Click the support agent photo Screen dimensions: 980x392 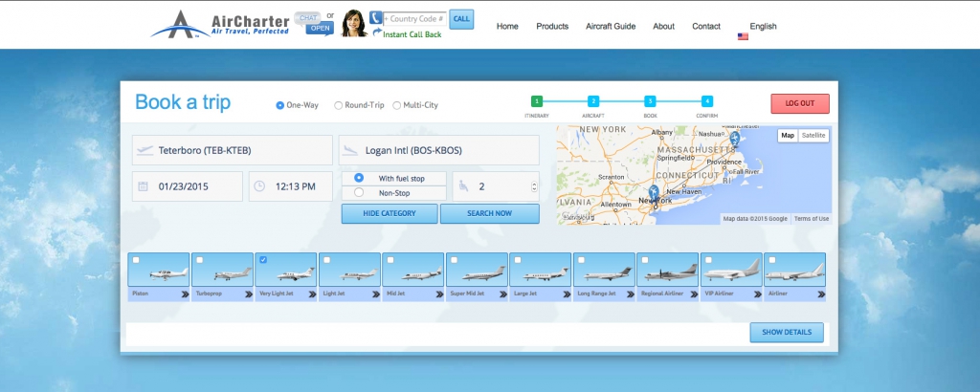point(354,23)
